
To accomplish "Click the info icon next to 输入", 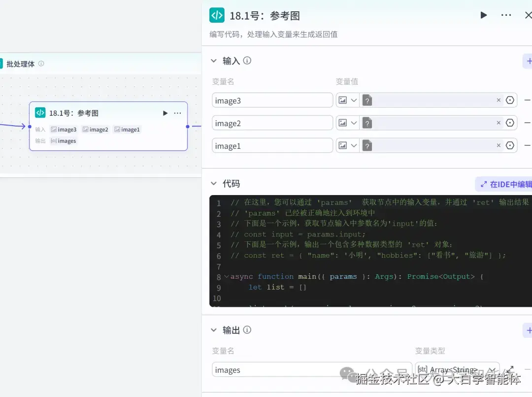I will click(x=246, y=60).
